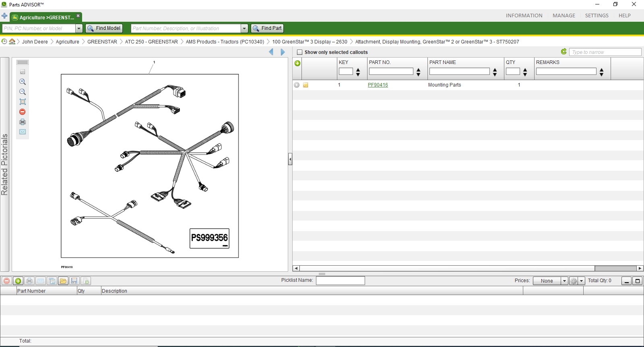Click the horizontal scrollbar in parts list
644x347 pixels.
coord(468,268)
